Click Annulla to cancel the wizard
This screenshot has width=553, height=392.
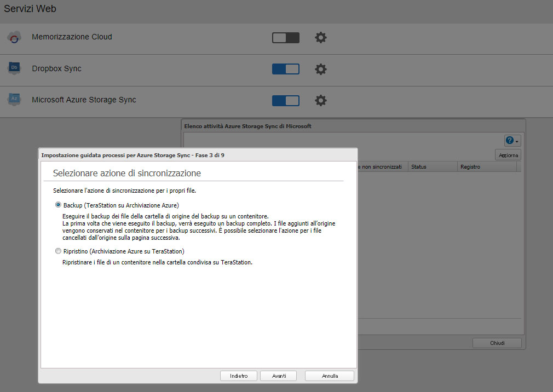330,376
